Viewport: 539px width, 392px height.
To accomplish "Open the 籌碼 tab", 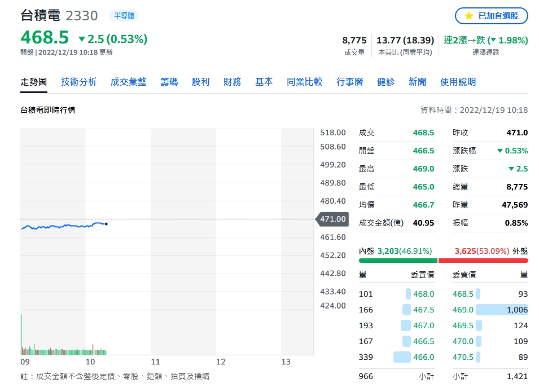I will [169, 82].
